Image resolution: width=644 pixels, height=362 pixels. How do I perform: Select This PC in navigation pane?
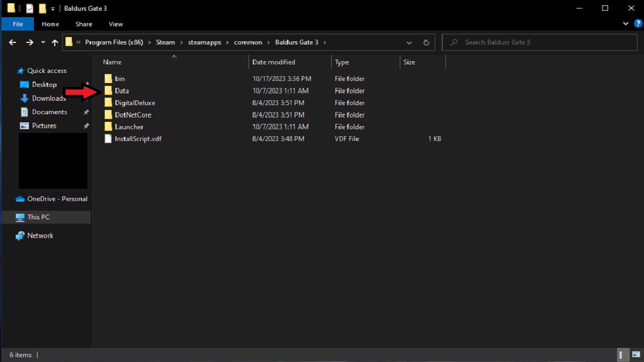point(39,217)
